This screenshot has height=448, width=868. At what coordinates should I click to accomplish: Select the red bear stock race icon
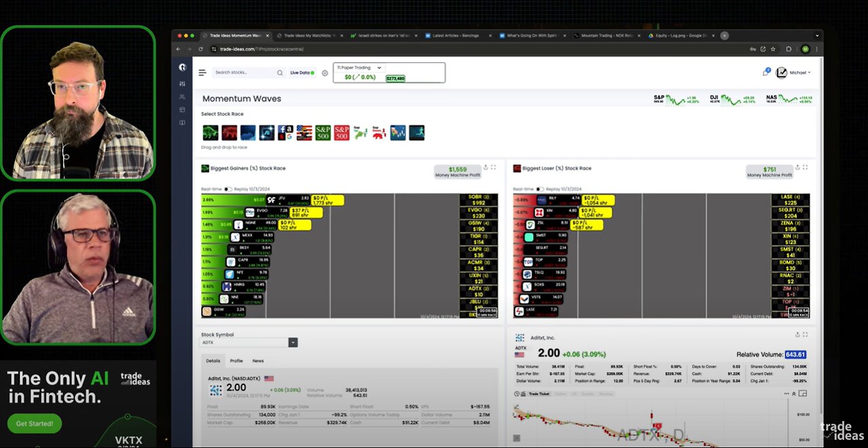pyautogui.click(x=229, y=132)
